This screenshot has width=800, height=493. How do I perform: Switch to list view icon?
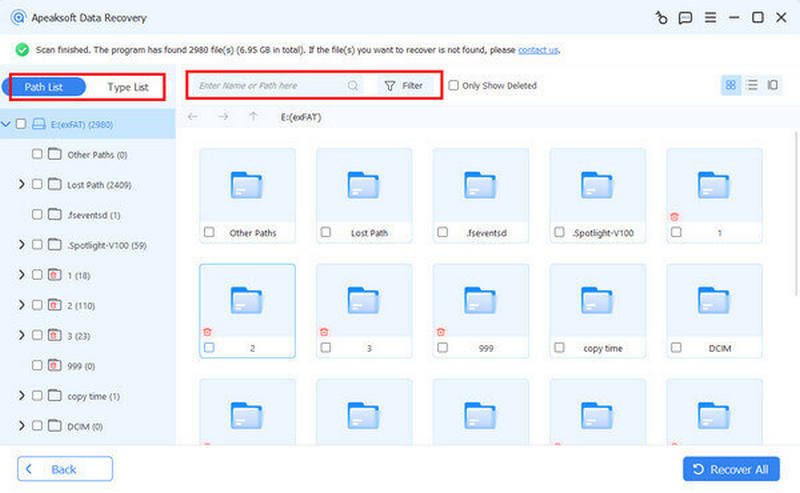pos(752,86)
